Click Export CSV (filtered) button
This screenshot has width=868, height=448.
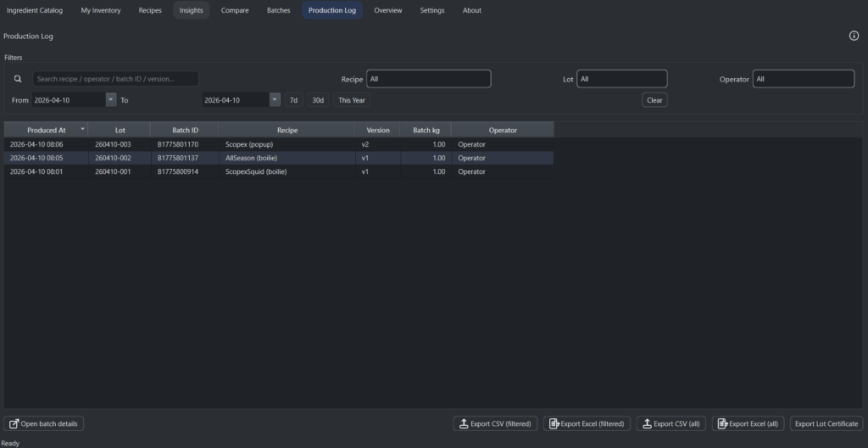(495, 423)
